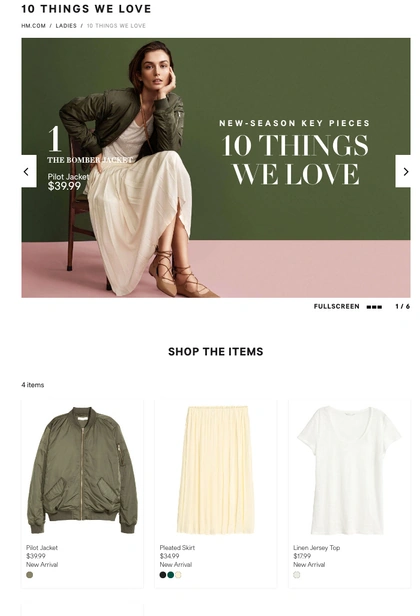Viewport: 420px width, 616px height.
Task: Open the Pilot Jacket product image
Action: pos(82,470)
